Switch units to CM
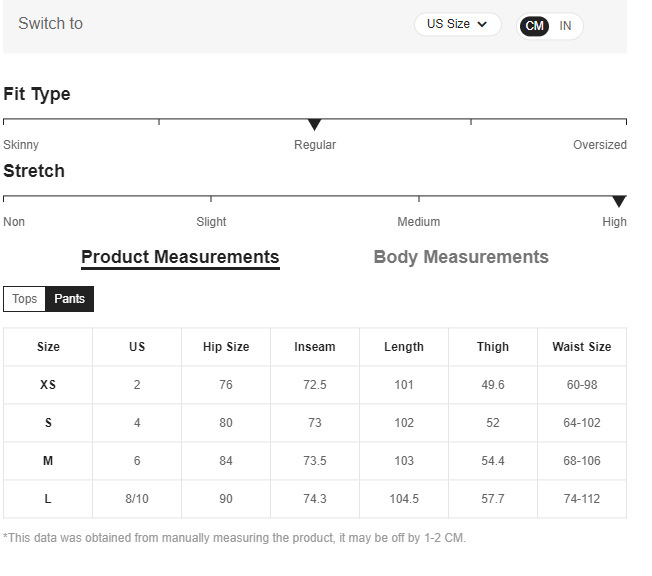Viewport: 652px width, 576px height. pyautogui.click(x=535, y=26)
